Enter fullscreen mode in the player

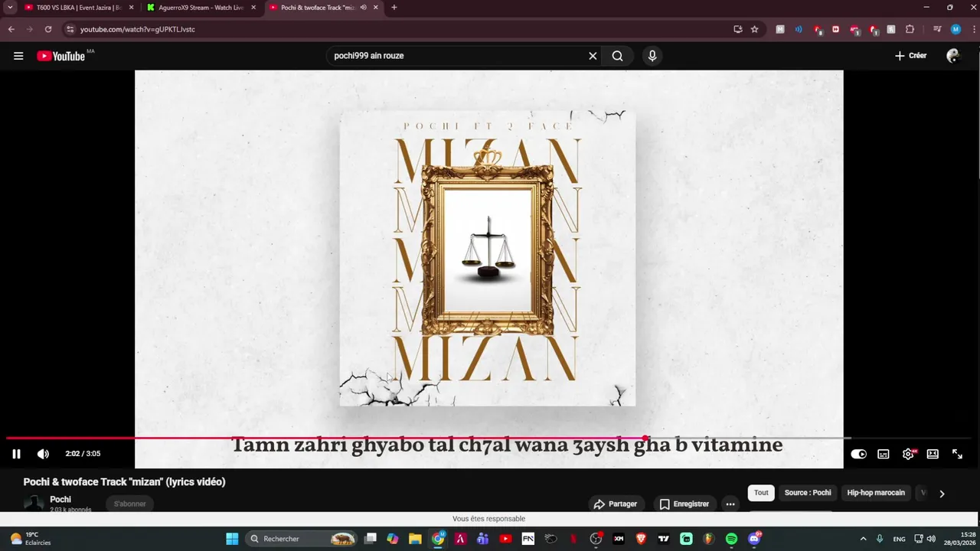957,454
